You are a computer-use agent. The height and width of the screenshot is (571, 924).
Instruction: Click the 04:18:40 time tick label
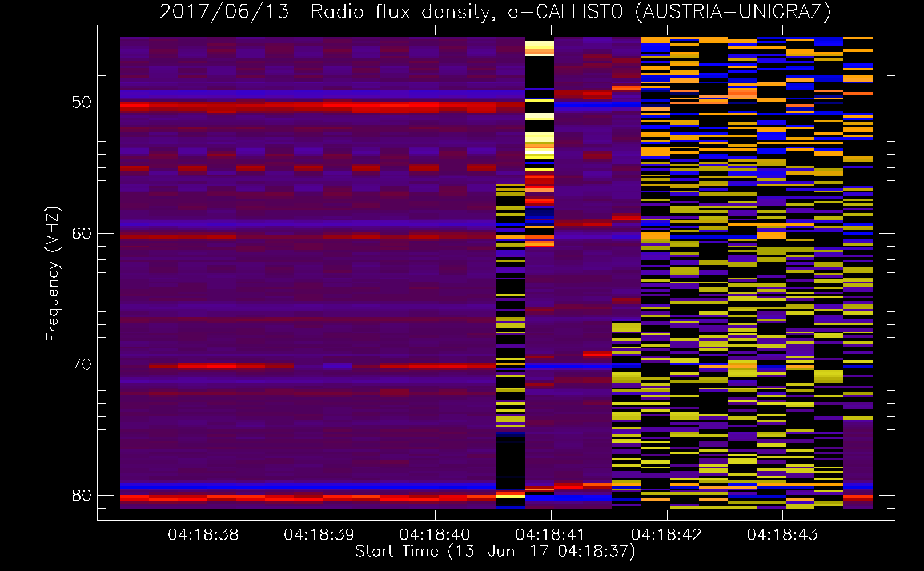coord(435,535)
